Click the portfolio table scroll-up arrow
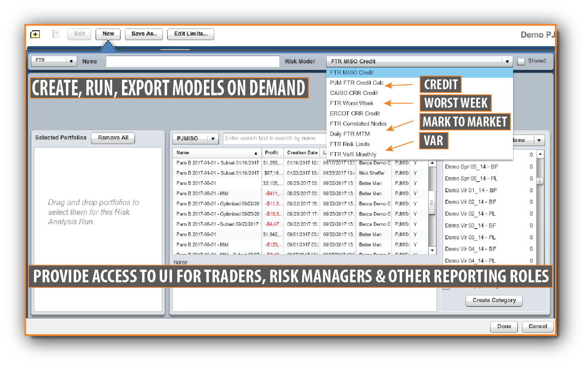This screenshot has width=588, height=367. 432,163
